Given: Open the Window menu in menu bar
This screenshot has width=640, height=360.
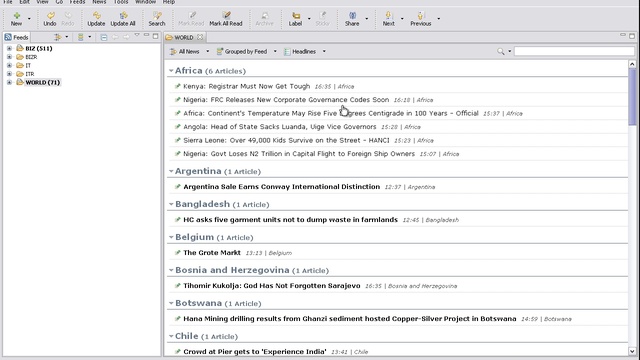Looking at the screenshot, I should (x=146, y=2).
